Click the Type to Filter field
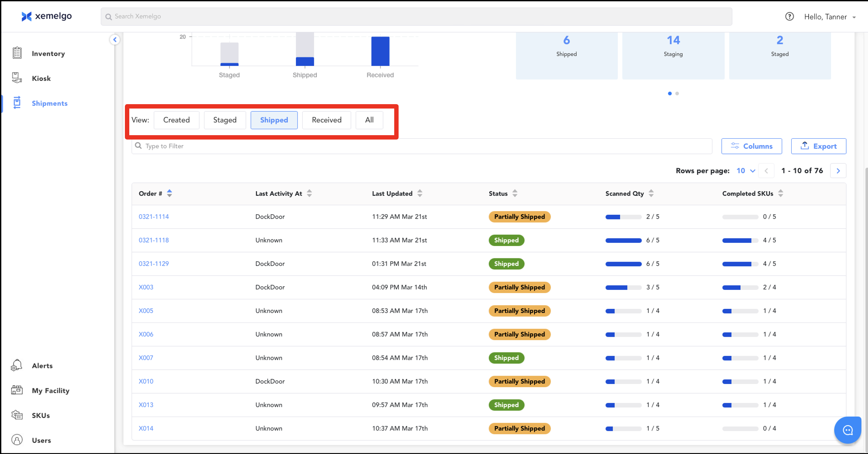 tap(422, 146)
